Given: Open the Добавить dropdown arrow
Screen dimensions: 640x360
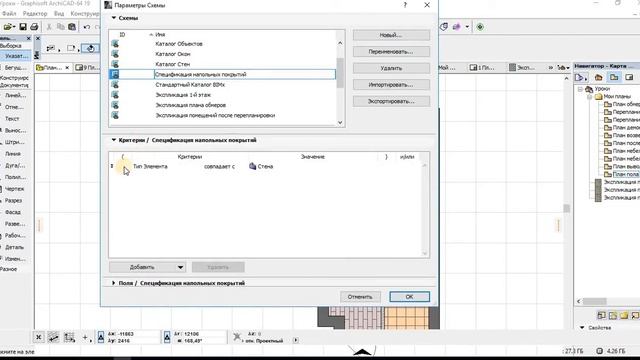Looking at the screenshot, I should coord(180,267).
